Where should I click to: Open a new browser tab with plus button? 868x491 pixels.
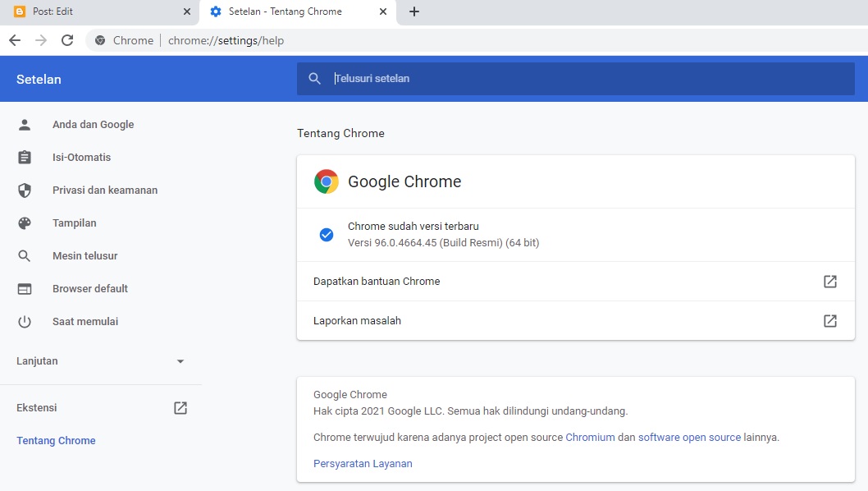413,11
